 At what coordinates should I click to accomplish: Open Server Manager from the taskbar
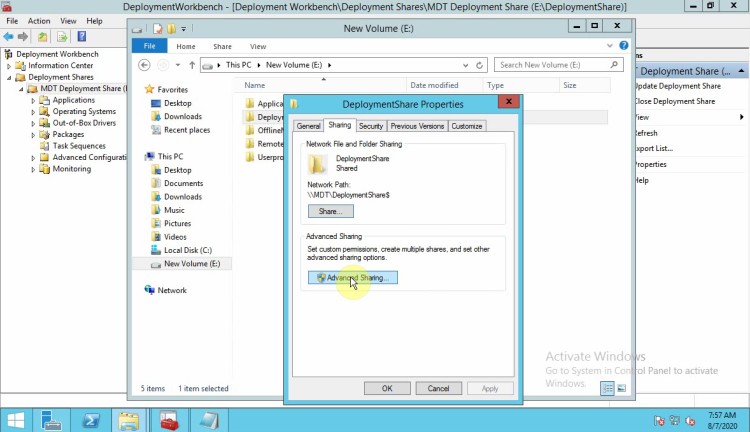[x=50, y=419]
